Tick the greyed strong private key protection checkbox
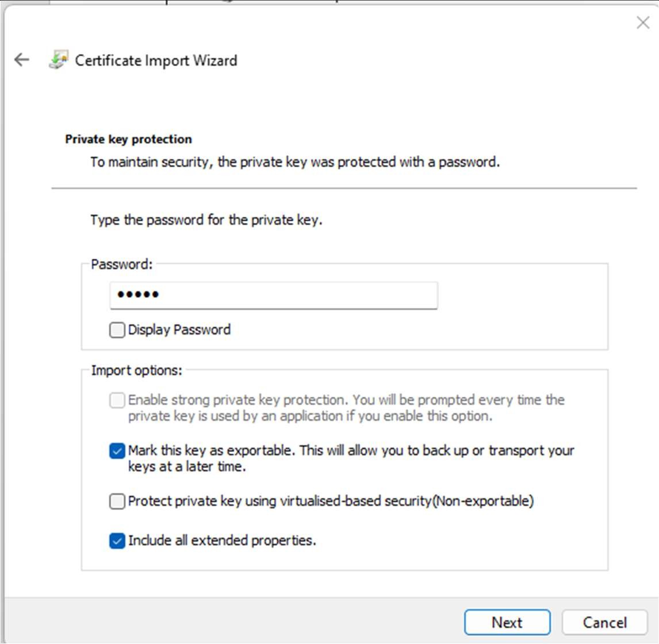The height and width of the screenshot is (644, 659). click(x=117, y=400)
